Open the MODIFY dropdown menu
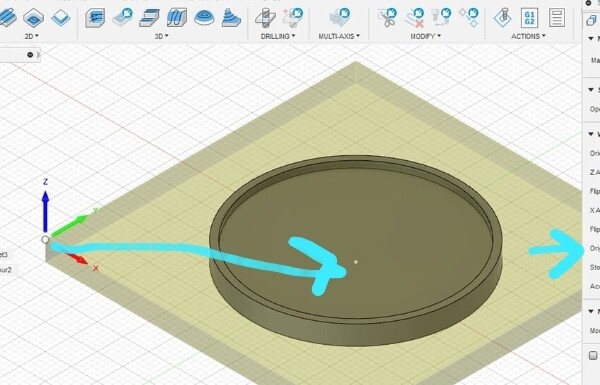The height and width of the screenshot is (385, 600). (x=426, y=36)
